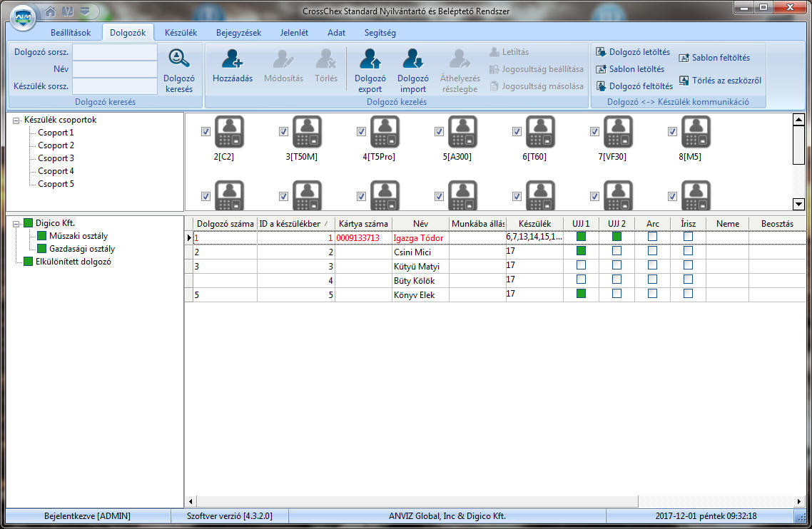The width and height of the screenshot is (812, 529).
Task: Click the Sablon feltöltés icon
Action: 684,58
